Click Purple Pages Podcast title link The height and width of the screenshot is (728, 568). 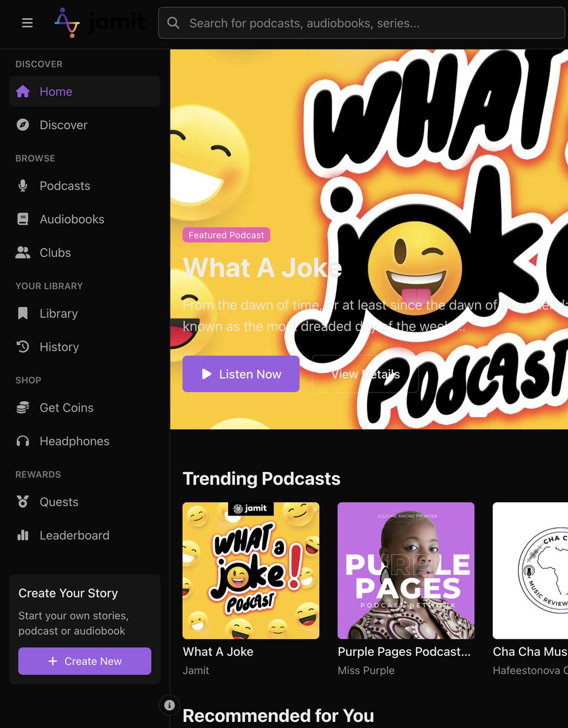click(x=404, y=652)
